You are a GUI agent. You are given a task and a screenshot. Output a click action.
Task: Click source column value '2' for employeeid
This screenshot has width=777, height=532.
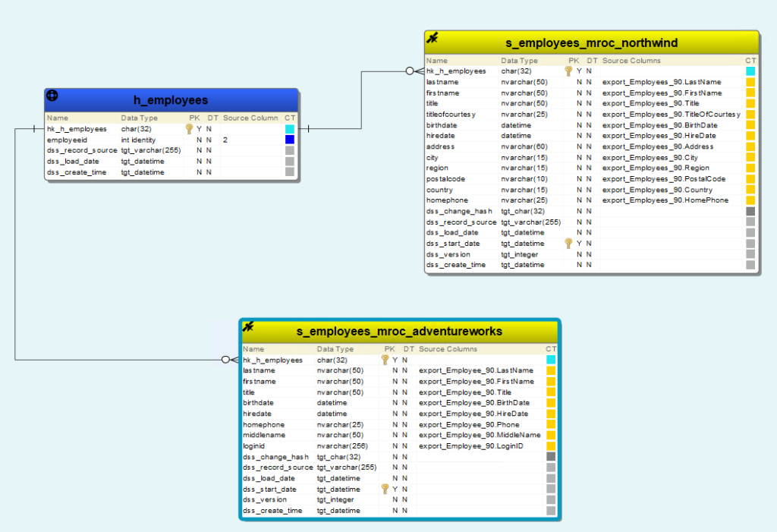click(225, 140)
